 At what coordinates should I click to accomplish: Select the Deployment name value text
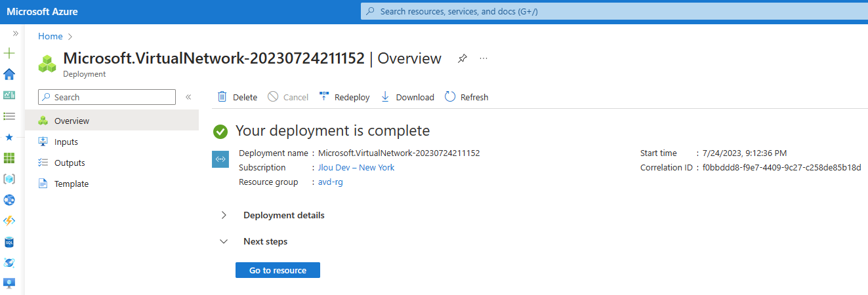click(399, 153)
